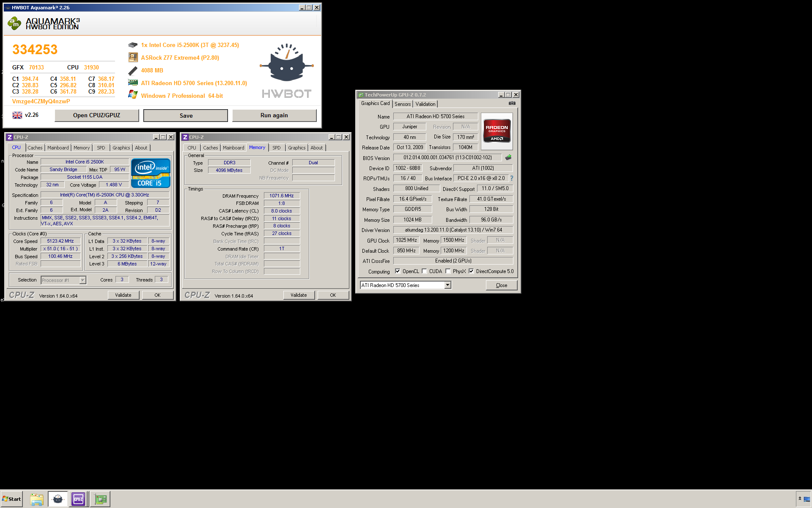This screenshot has width=812, height=508.
Task: Click the validation code Vmzge4CZMyQ4nzwP
Action: 41,102
